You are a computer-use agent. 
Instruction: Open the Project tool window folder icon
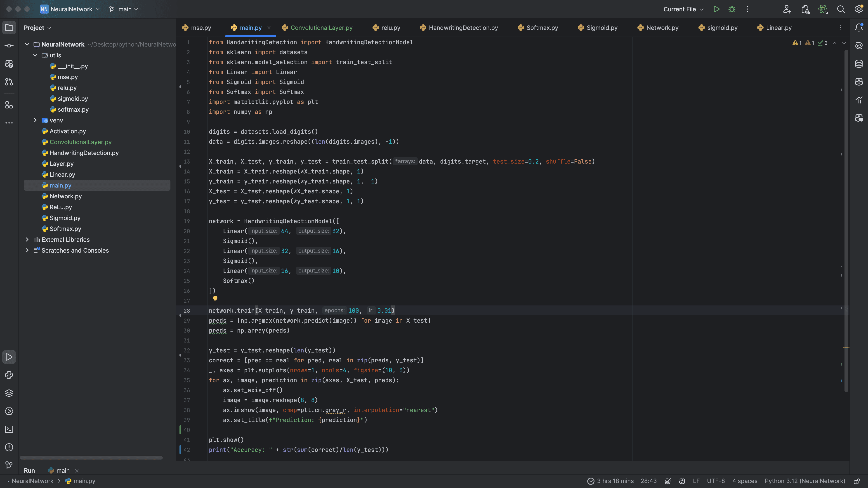pos(9,28)
